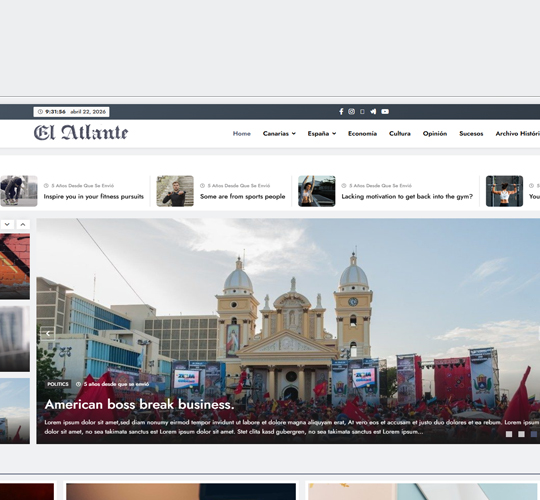Open the Canarias menu item
This screenshot has width=540, height=500.
(276, 134)
